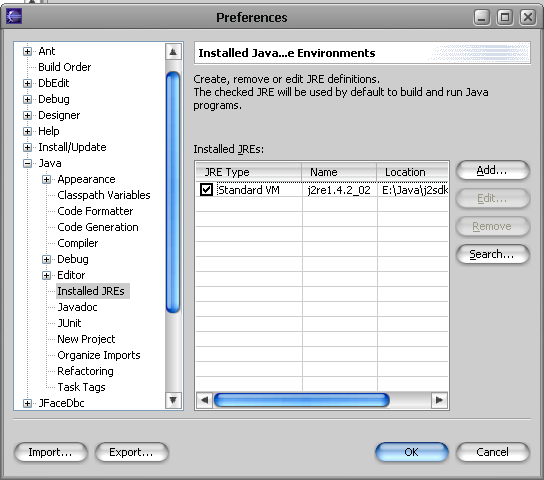This screenshot has width=544, height=480.
Task: Sort by Location column header
Action: (413, 172)
